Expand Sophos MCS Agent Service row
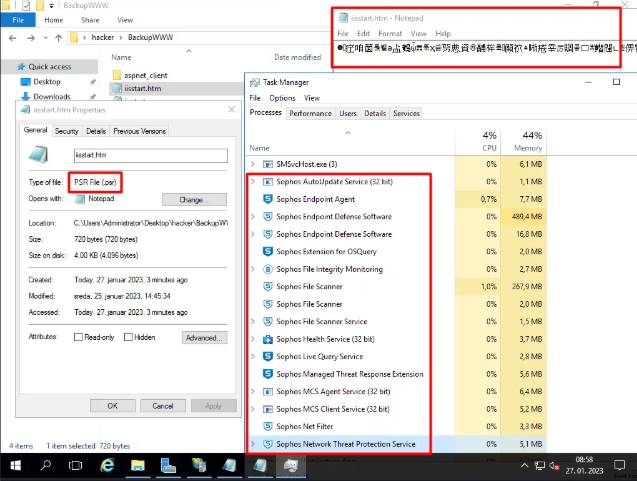 click(253, 392)
